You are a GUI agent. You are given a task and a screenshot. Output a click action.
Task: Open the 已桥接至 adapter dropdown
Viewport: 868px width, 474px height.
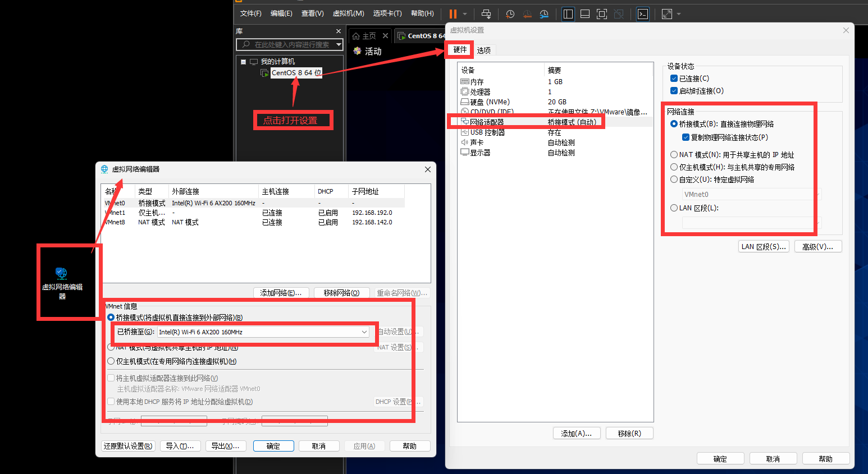(263, 332)
